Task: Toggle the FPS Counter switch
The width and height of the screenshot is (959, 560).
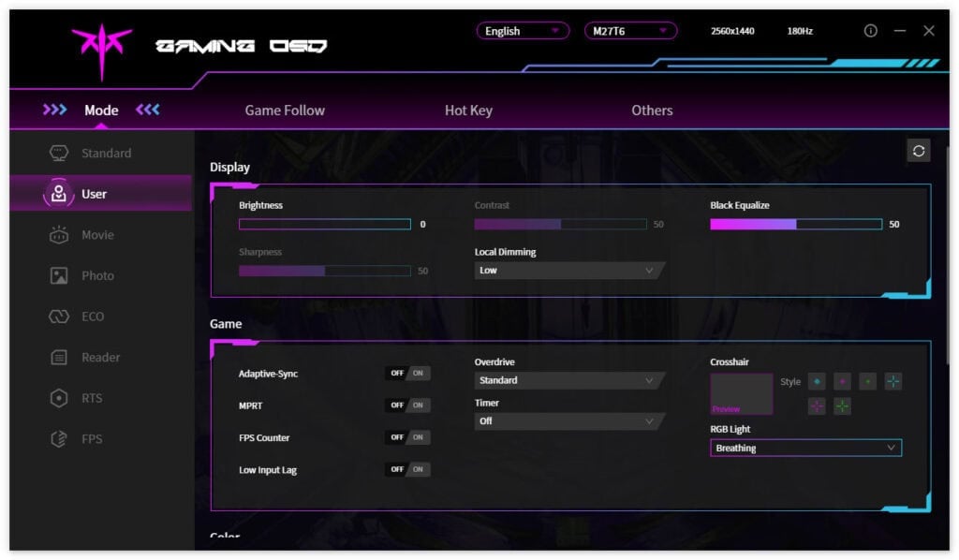Action: 407,437
